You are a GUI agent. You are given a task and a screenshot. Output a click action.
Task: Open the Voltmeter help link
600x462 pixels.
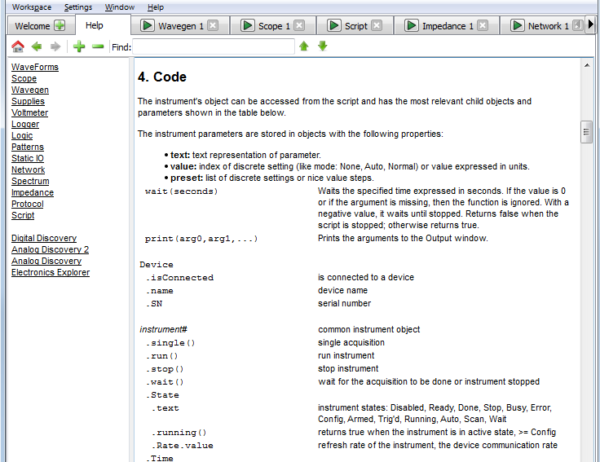[29, 113]
